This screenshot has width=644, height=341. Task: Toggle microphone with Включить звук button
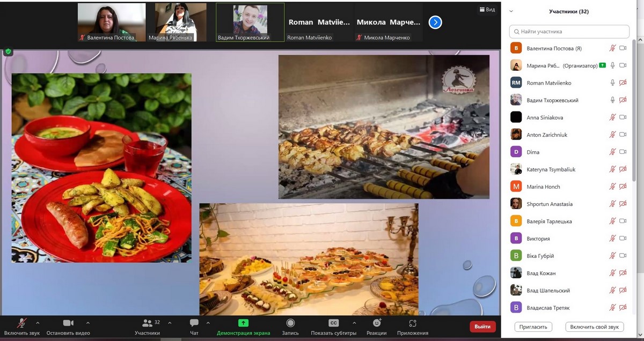click(22, 323)
